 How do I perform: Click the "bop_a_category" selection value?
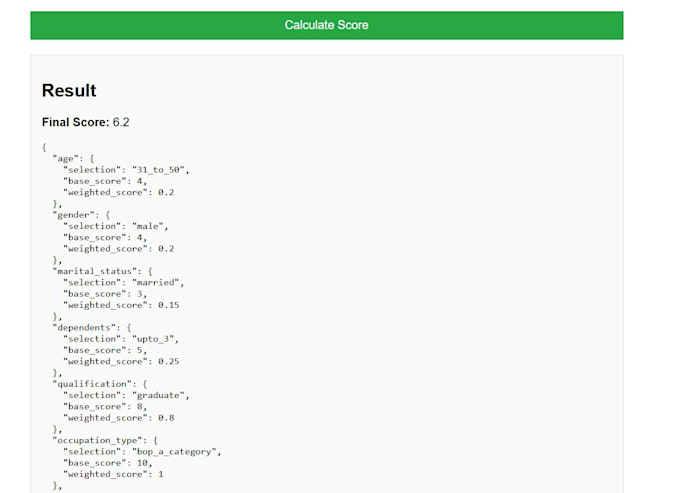(174, 452)
